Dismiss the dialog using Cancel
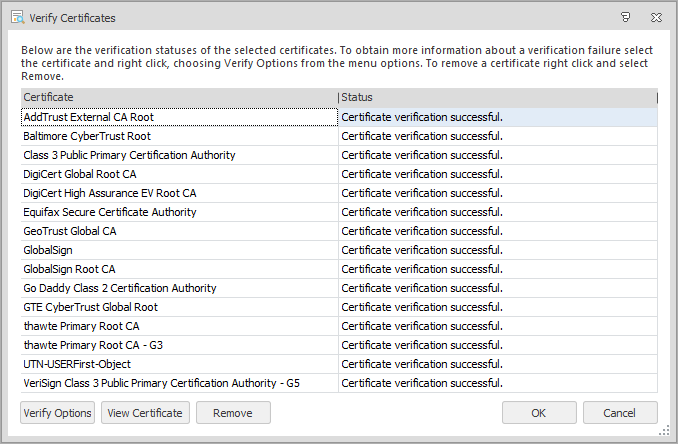 click(620, 413)
